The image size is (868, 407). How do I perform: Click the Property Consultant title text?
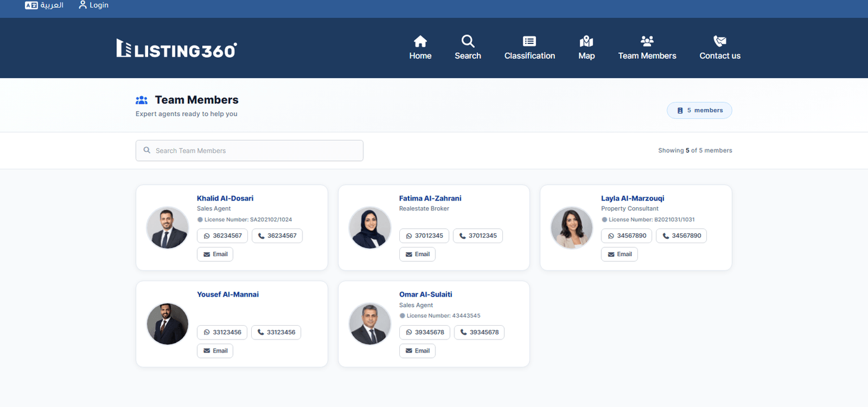point(630,209)
